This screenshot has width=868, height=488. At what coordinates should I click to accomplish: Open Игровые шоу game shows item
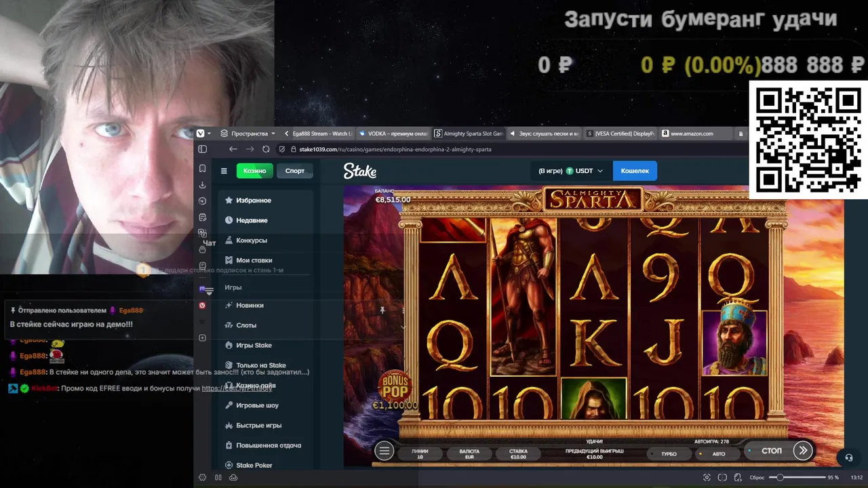click(x=266, y=405)
